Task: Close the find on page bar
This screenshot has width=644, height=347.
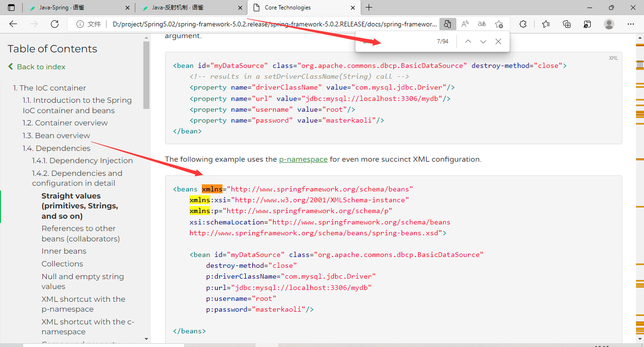Action: coord(498,41)
